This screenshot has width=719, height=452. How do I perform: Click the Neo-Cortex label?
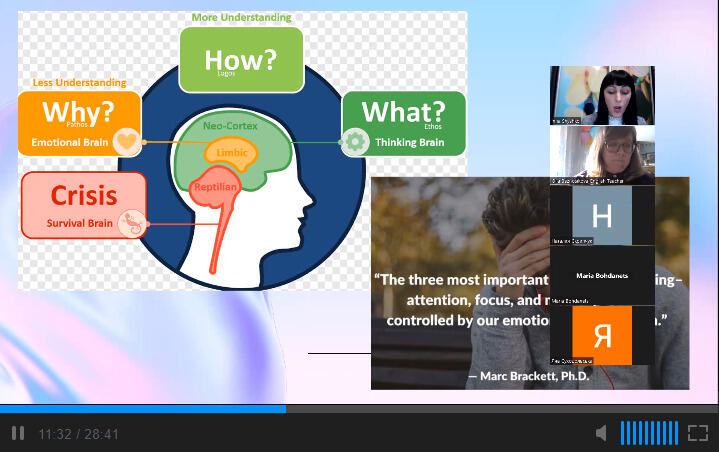tap(230, 126)
